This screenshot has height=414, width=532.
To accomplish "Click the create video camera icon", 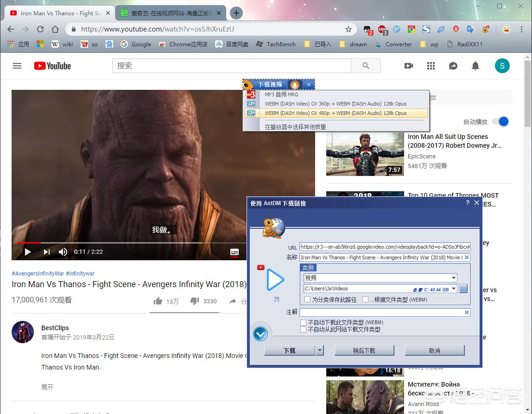I will [409, 66].
